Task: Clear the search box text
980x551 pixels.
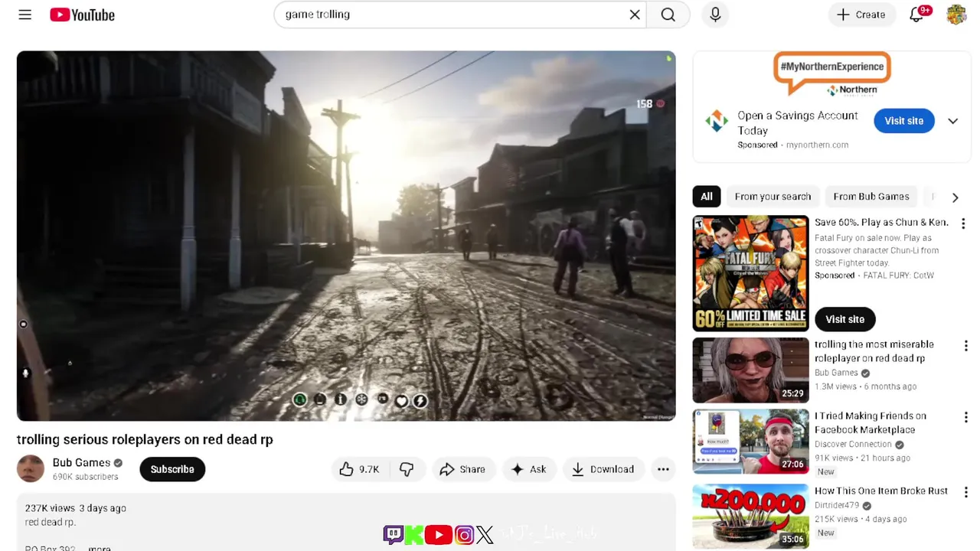Action: tap(635, 15)
